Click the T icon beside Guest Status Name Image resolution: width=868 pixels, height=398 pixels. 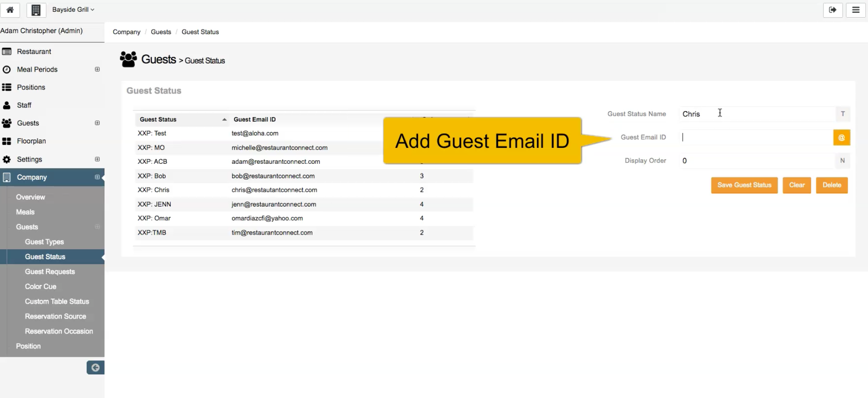(843, 114)
